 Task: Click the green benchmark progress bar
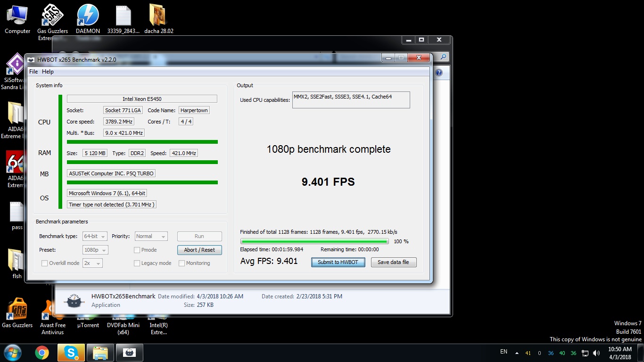click(314, 241)
